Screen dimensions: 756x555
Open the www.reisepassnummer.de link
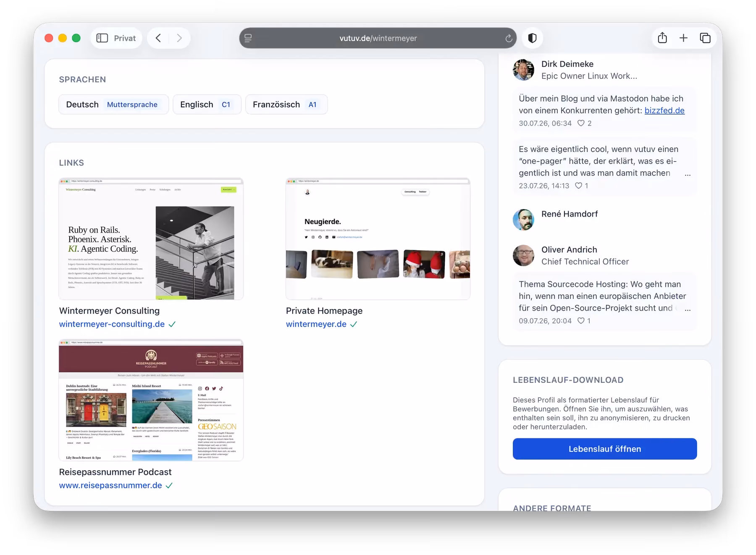pos(110,485)
